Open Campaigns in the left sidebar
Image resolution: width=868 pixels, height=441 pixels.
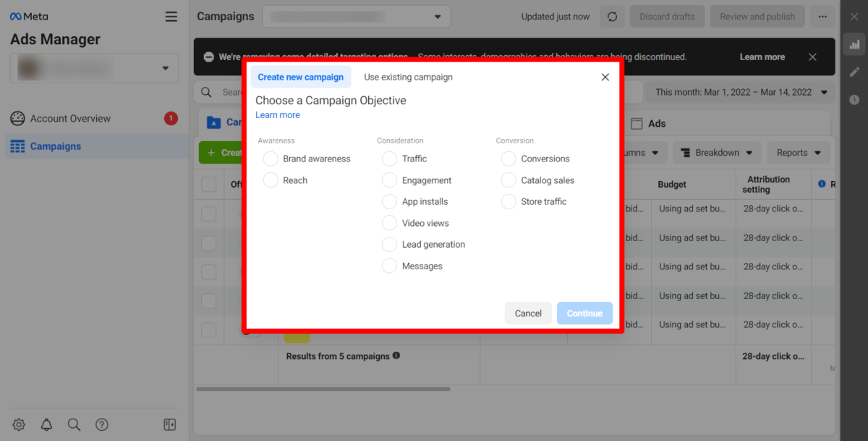click(x=55, y=146)
